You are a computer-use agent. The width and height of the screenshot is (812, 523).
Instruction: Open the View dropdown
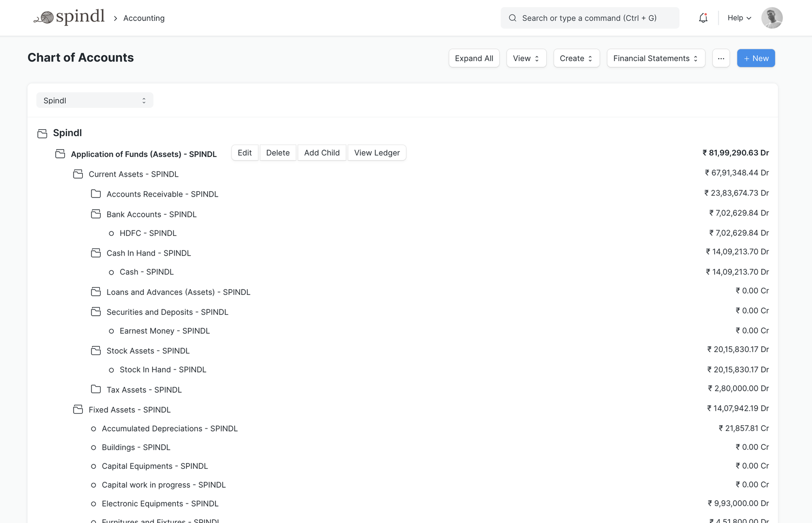point(526,58)
